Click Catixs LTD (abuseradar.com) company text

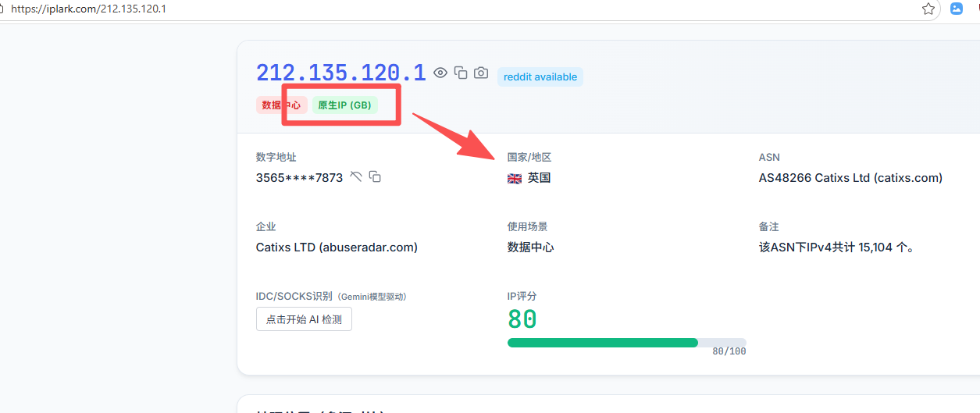[x=337, y=247]
